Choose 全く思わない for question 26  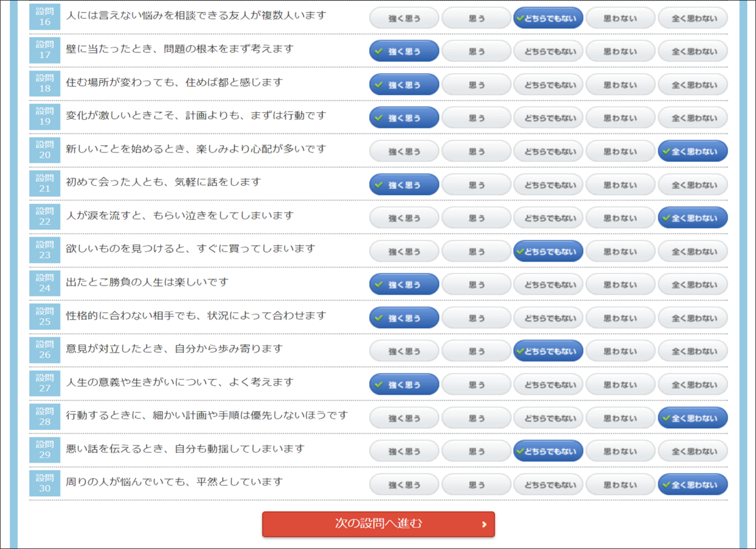[x=693, y=351]
